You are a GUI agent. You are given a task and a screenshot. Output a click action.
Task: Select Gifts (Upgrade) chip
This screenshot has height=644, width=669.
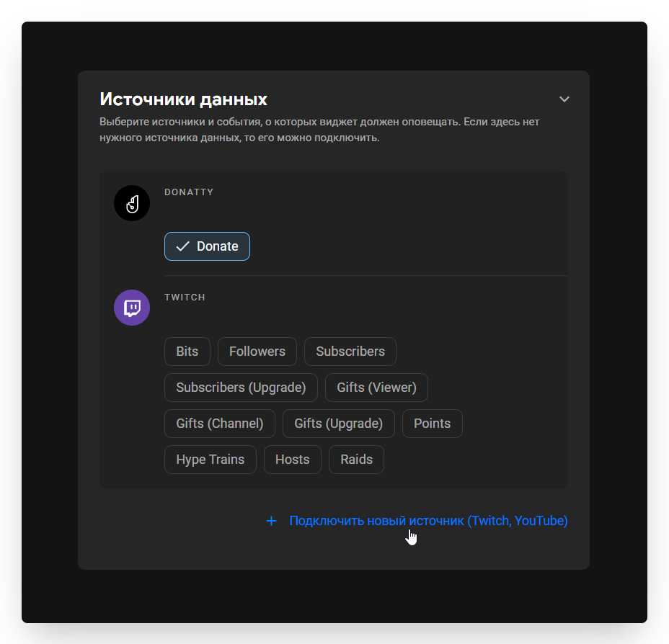click(338, 424)
